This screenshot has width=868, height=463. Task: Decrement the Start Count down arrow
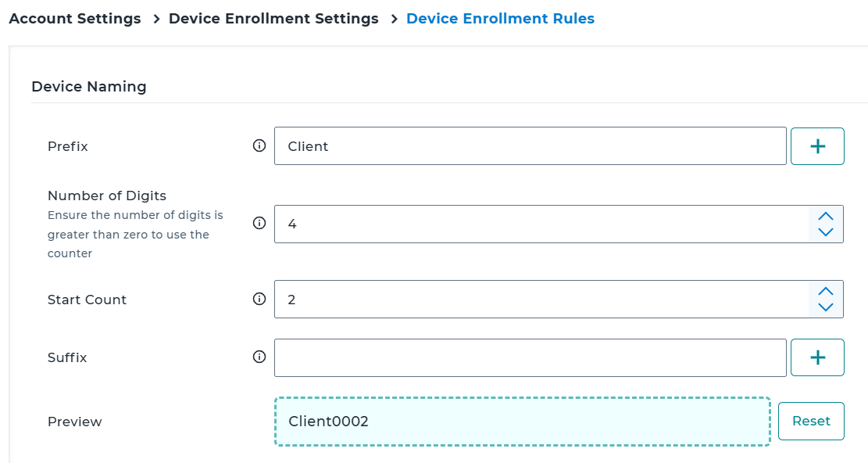click(826, 307)
